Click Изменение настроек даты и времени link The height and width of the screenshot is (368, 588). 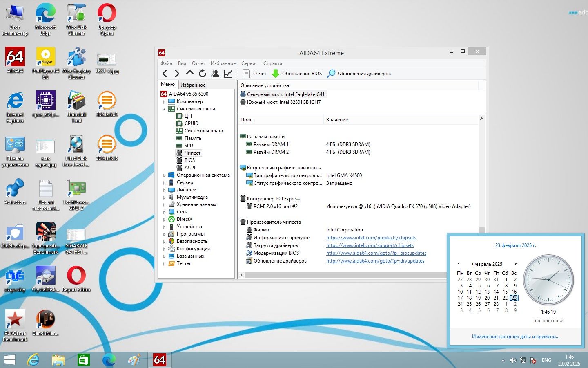(x=516, y=337)
